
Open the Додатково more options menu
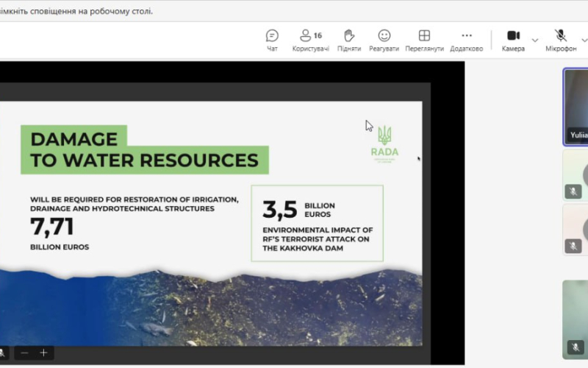(x=467, y=40)
